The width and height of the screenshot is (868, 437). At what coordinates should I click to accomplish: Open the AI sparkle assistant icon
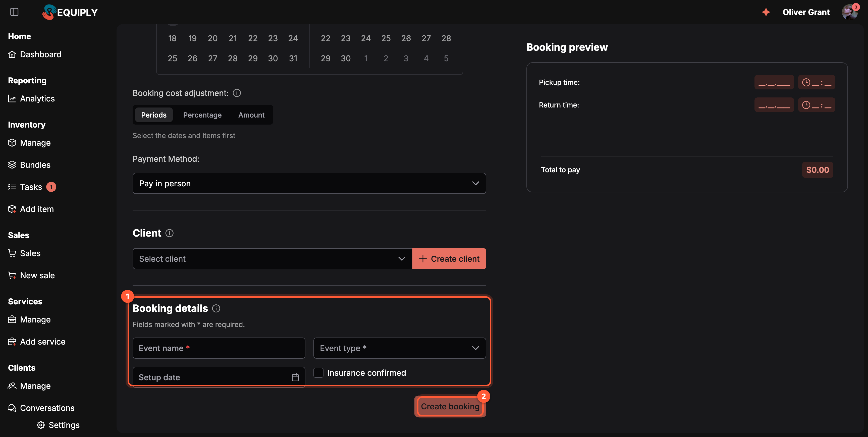tap(766, 12)
